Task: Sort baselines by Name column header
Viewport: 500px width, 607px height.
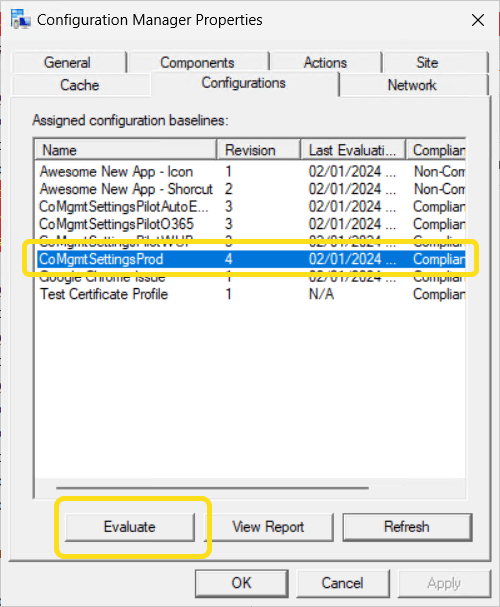Action: tap(125, 150)
